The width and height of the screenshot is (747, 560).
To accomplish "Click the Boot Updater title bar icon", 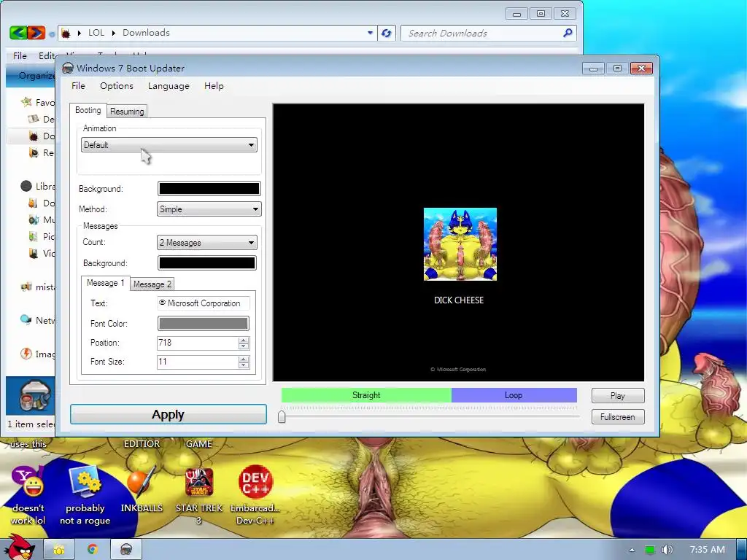I will [x=68, y=68].
